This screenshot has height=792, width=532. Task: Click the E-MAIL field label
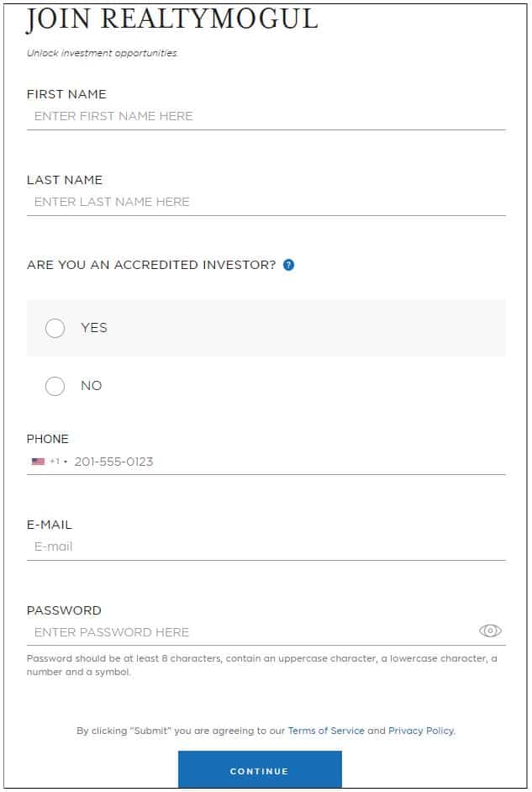click(50, 525)
